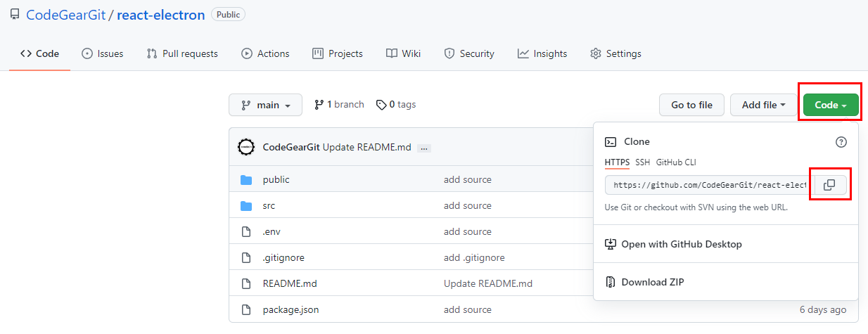Open the repository Settings tab

[615, 53]
